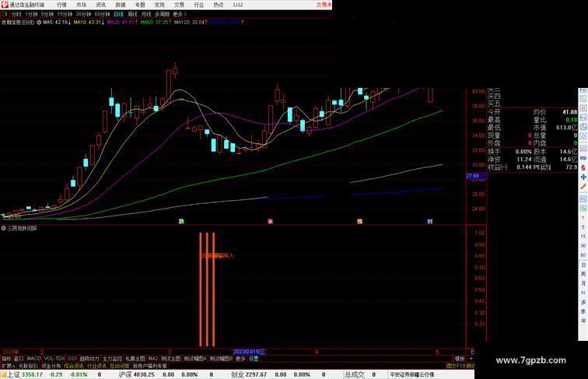This screenshot has width=588, height=379.
Task: Click round icon beside 三阴急跌回踩 indicator
Action: (3, 228)
